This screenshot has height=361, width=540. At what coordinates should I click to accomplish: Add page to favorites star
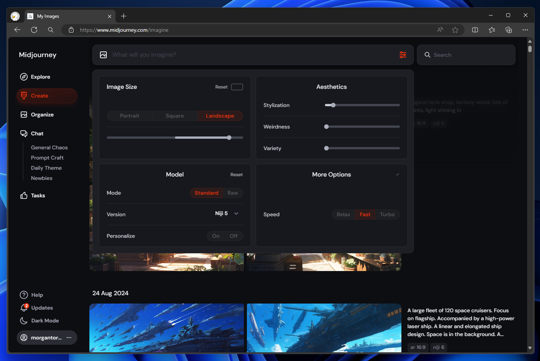pos(455,30)
